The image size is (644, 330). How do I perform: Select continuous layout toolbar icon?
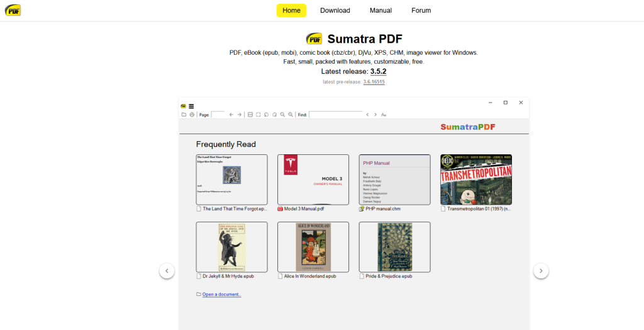[250, 115]
